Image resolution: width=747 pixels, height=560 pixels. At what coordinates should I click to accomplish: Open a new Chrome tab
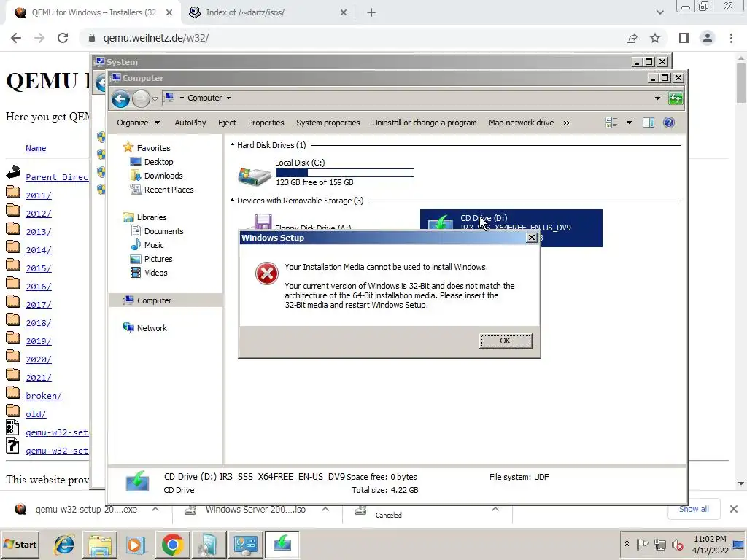click(x=371, y=12)
